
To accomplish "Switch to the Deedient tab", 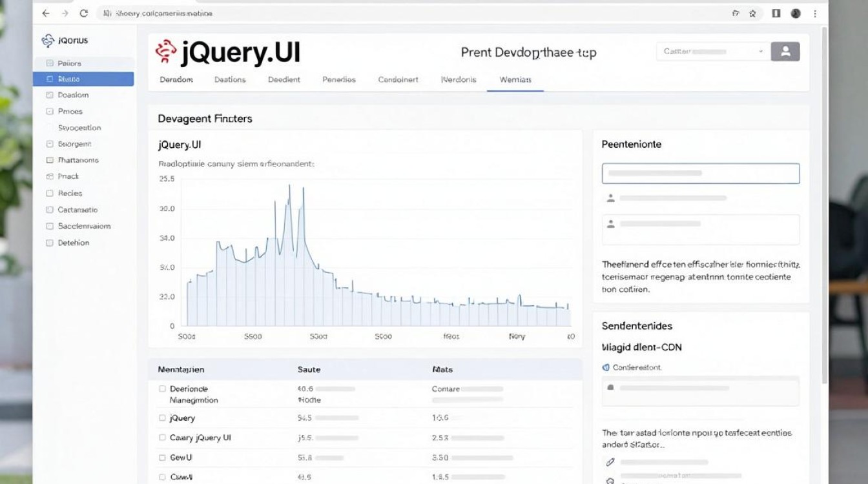I will coord(284,79).
